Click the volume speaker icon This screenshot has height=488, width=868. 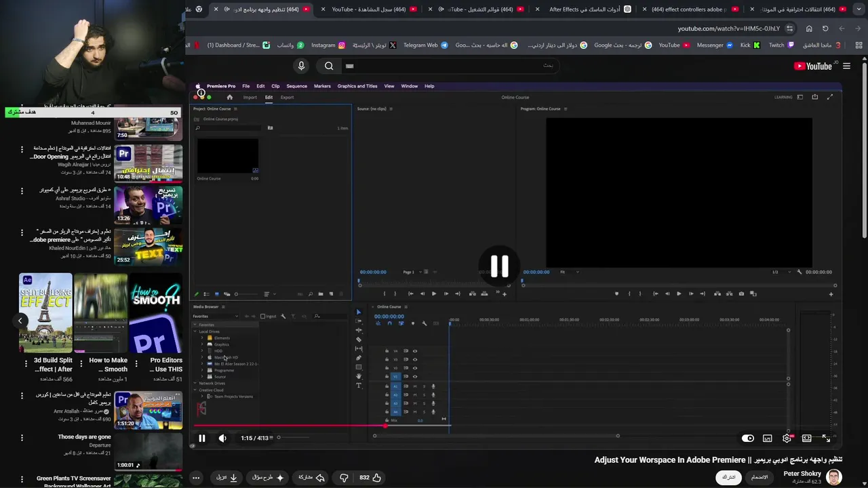(x=222, y=439)
